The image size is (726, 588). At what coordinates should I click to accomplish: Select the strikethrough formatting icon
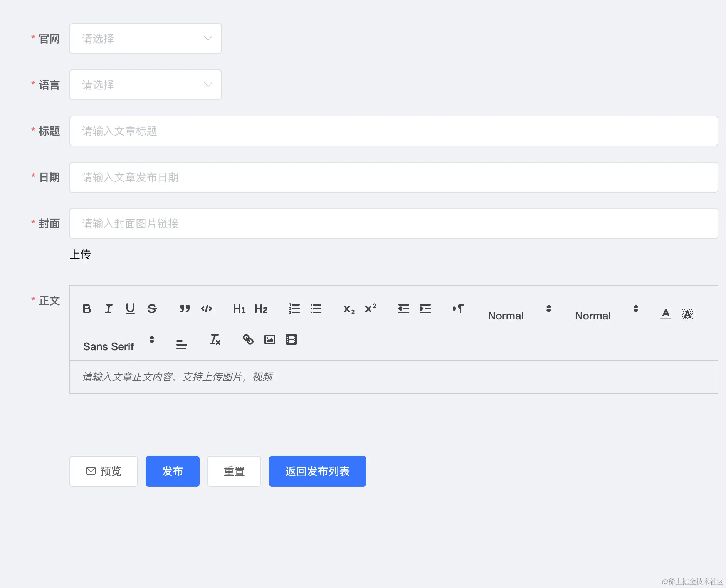[152, 308]
